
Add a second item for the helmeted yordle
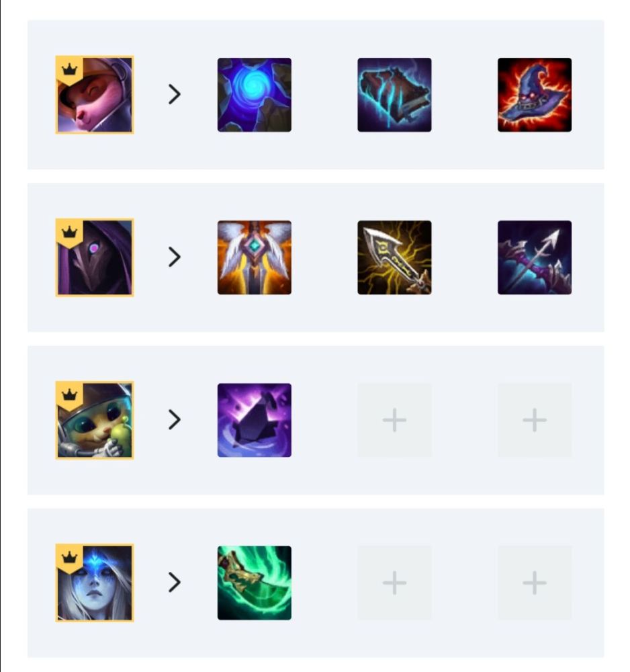[394, 420]
